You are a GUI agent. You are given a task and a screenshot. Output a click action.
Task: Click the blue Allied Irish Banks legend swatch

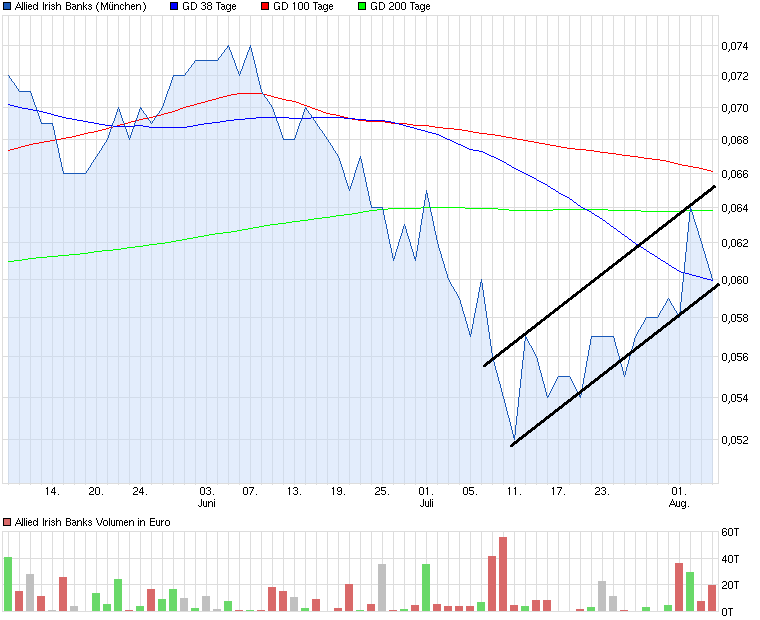pyautogui.click(x=7, y=6)
